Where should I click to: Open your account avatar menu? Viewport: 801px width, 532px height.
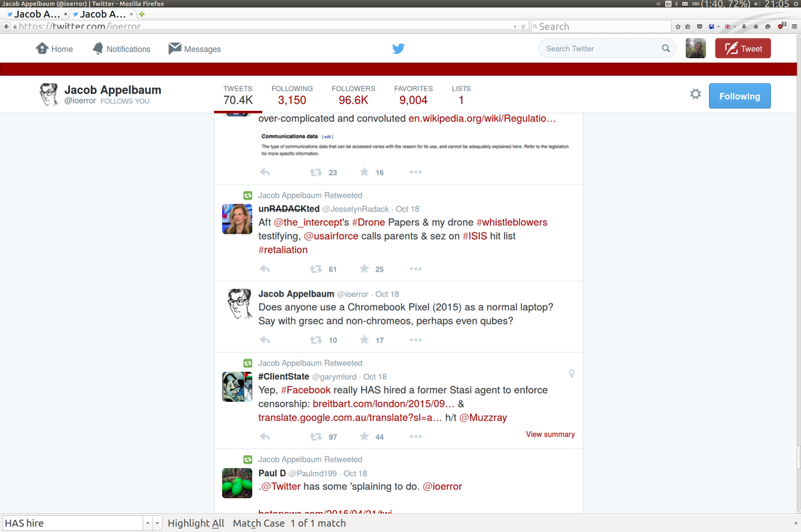(696, 48)
